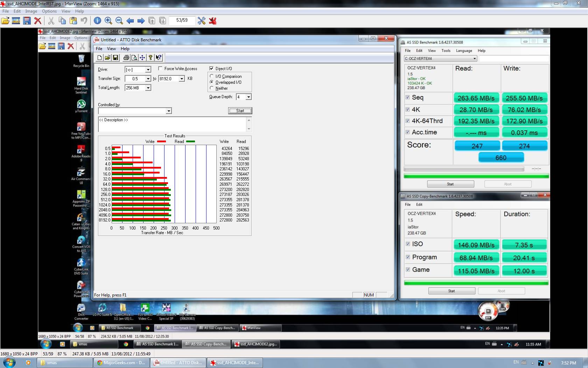
Task: Click ATTO toolbar Print icon
Action: 126,58
